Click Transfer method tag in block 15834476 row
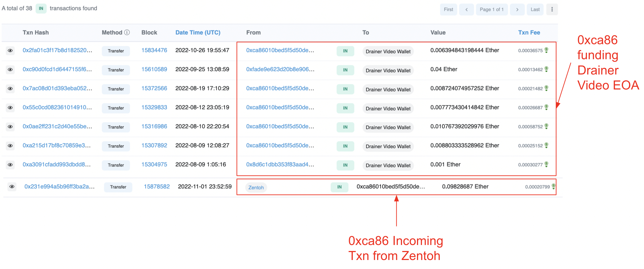This screenshot has height=269, width=644. (x=116, y=51)
